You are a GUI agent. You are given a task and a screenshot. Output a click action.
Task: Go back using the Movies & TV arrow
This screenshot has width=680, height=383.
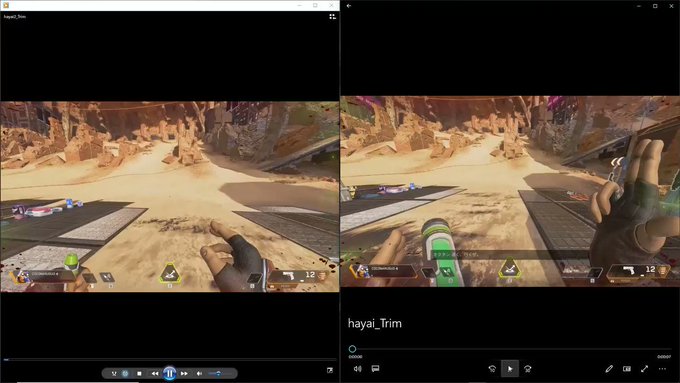(349, 6)
